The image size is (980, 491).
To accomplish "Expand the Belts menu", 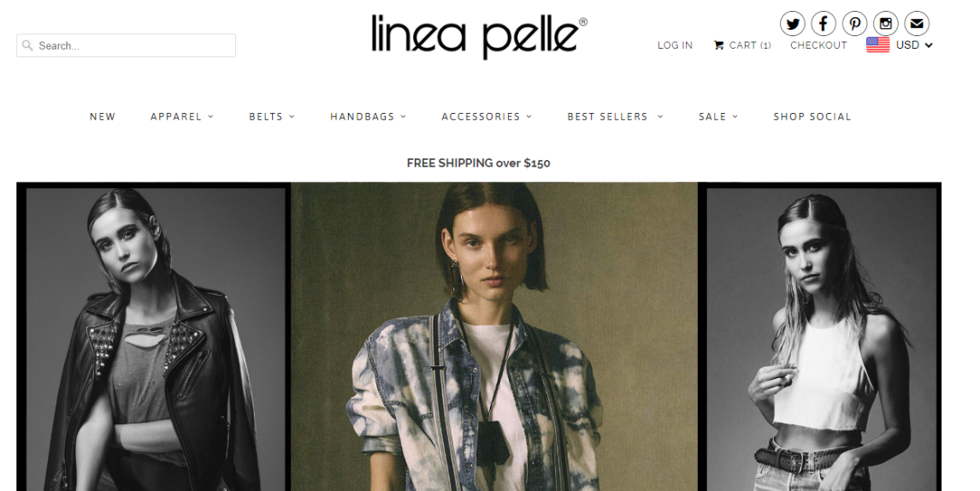I will [272, 116].
